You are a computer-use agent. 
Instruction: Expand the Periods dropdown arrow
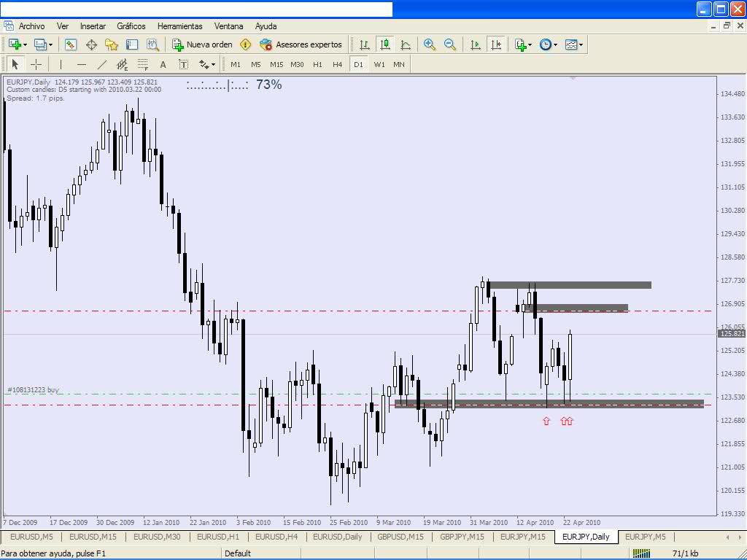(555, 44)
